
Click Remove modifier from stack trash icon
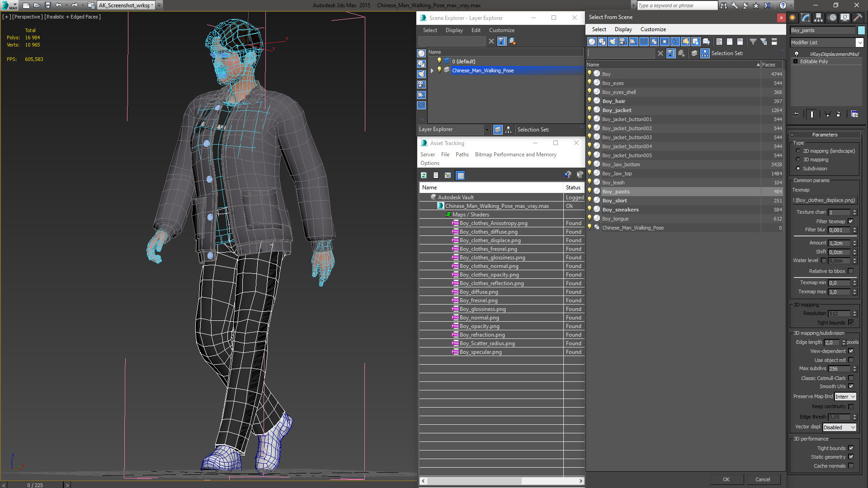[x=838, y=114]
